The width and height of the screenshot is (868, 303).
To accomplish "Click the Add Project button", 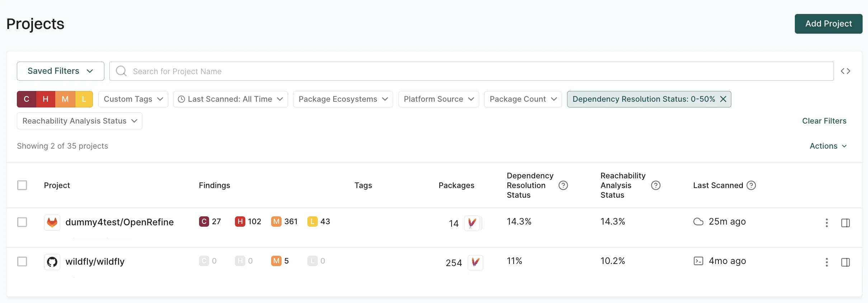I will point(828,24).
